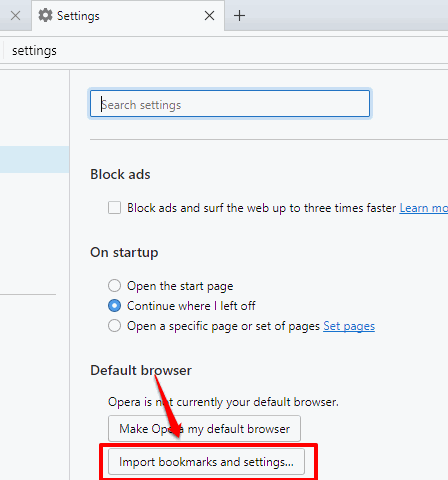Open the Learn more link
This screenshot has height=480, width=448.
click(424, 208)
